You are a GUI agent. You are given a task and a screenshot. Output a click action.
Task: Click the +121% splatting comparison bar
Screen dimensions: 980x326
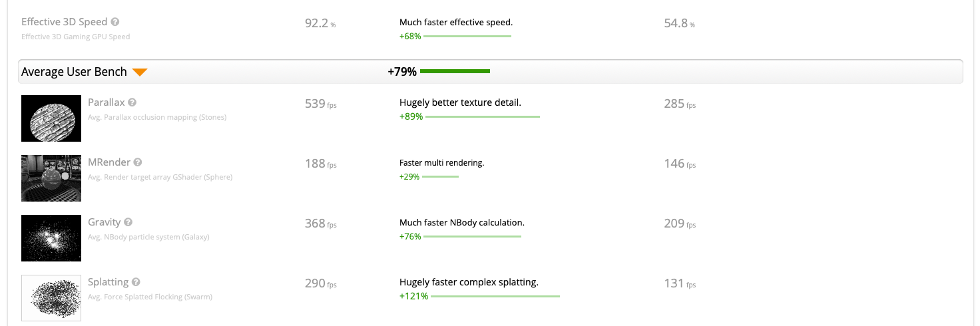coord(495,296)
